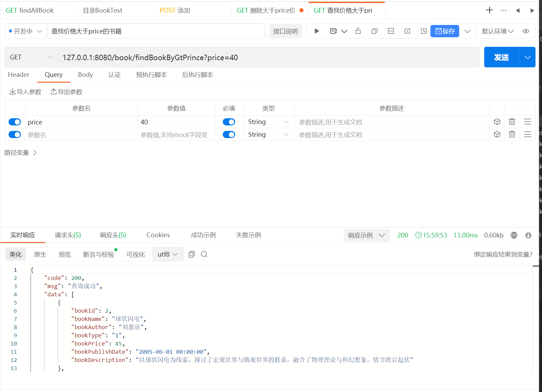Go to next tabs with right arrow
Screen dimensions: 542x392
pos(532,11)
